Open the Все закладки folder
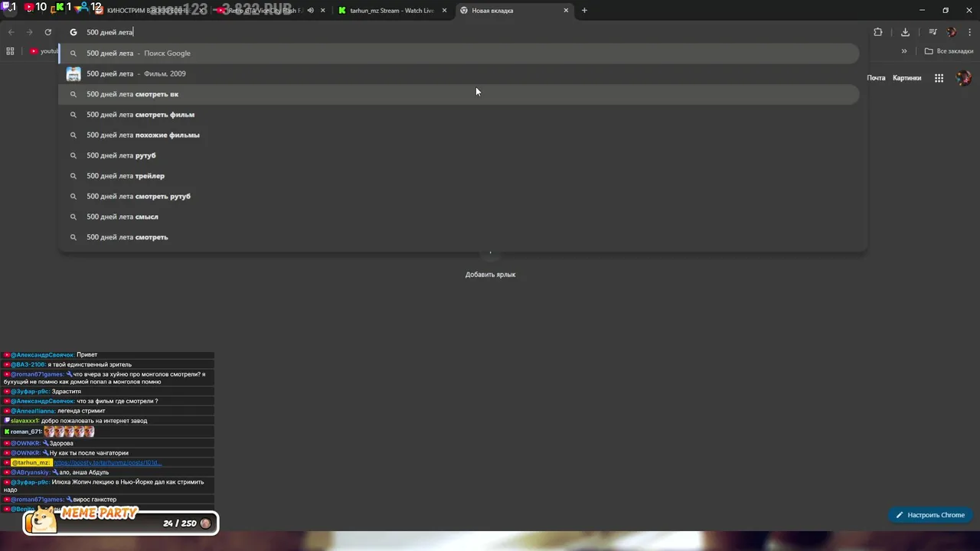 [949, 51]
